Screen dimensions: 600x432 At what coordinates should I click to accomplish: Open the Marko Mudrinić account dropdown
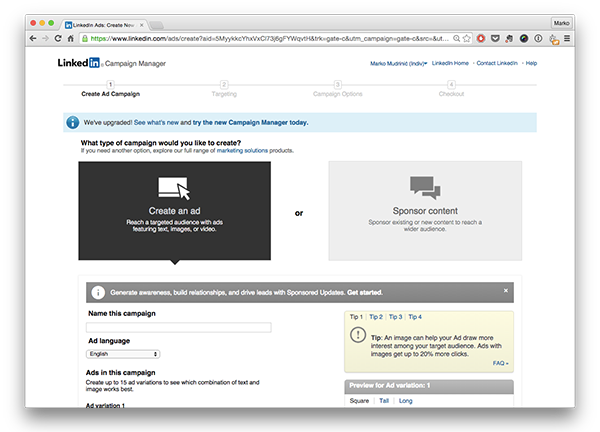(398, 64)
